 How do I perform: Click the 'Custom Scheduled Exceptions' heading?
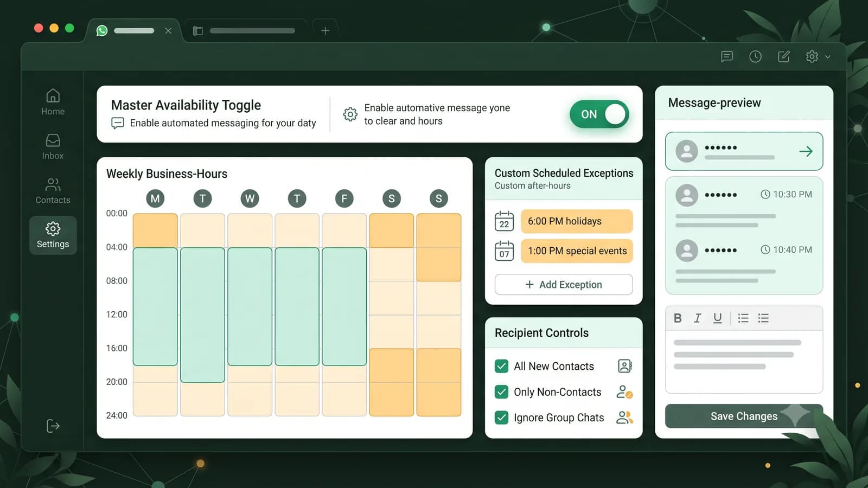pyautogui.click(x=564, y=173)
